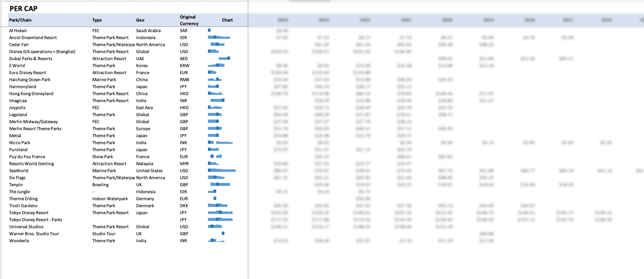Click the Puy du Fou France cell

pyautogui.click(x=27, y=156)
